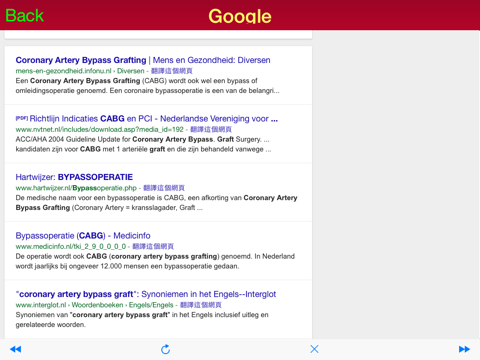Open Richtlijn Indicaties CABG en PCI result
480x360 pixels.
tap(147, 119)
